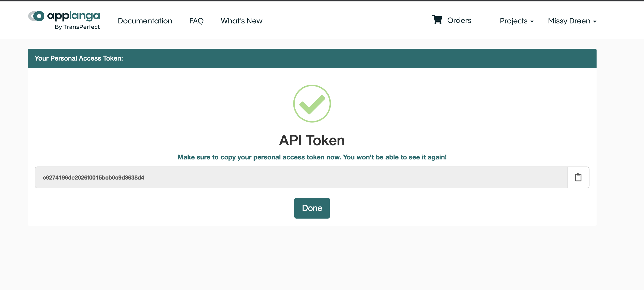Copy token with the clipboard icon

[x=578, y=177]
